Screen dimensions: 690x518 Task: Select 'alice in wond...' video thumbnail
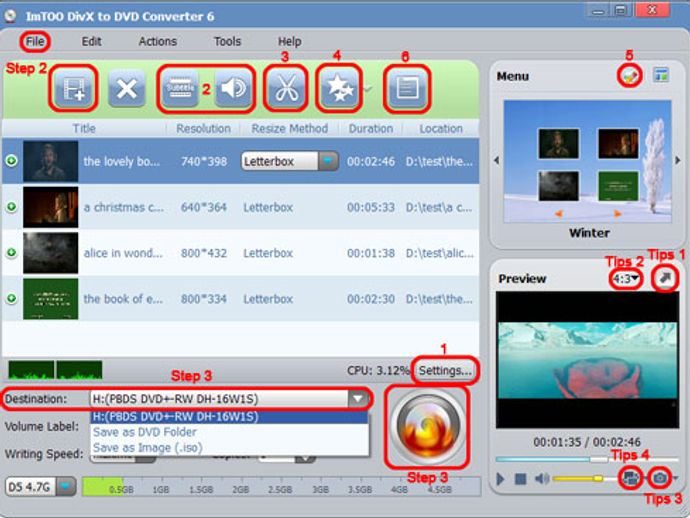pos(51,253)
